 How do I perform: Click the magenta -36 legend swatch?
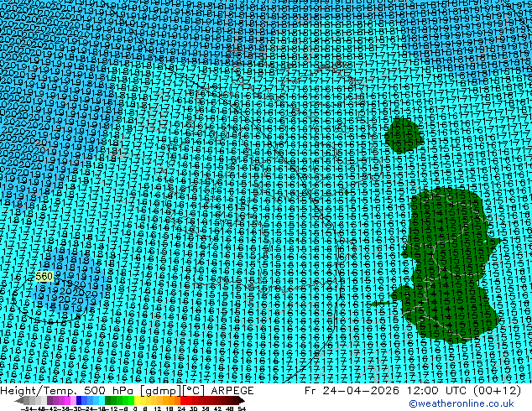click(67, 400)
